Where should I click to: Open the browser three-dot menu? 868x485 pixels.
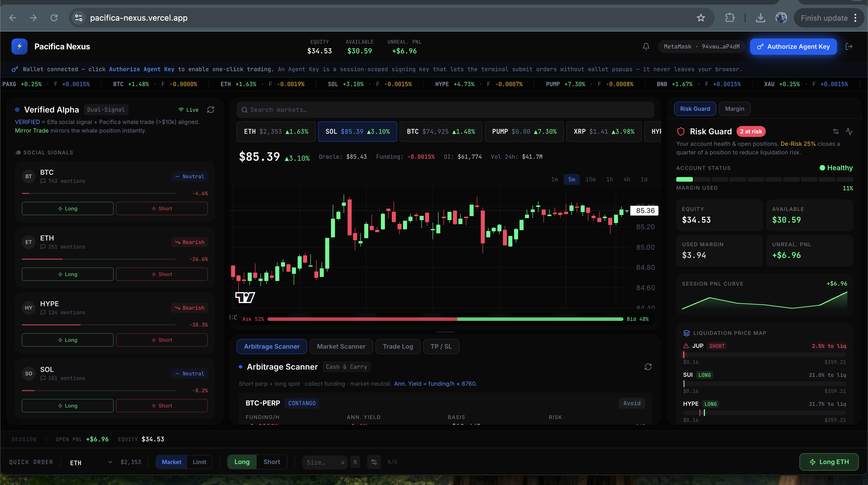(855, 18)
